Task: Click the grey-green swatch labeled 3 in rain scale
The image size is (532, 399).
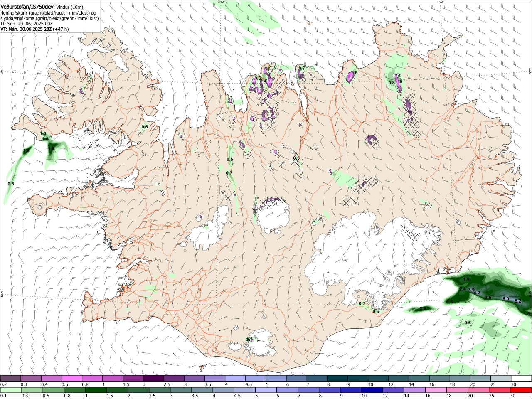Action: point(181,390)
